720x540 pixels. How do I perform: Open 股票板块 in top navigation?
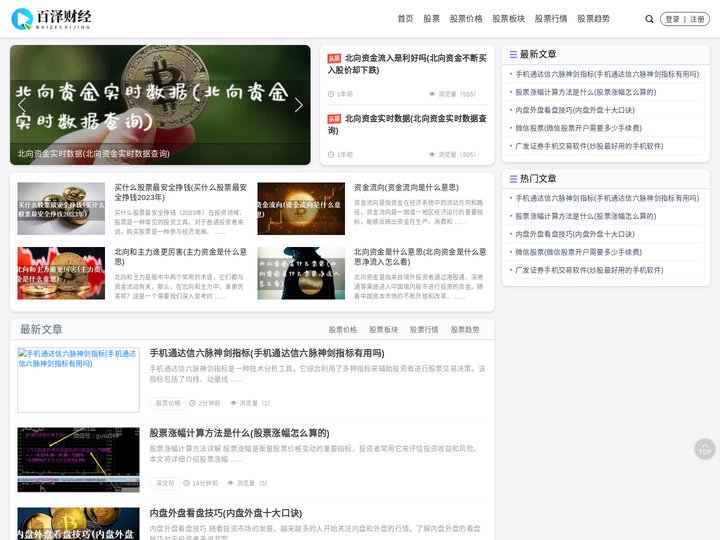(x=508, y=19)
